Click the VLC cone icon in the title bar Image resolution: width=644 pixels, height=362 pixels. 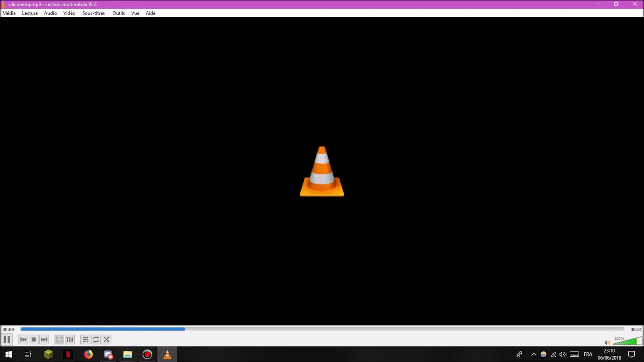pos(4,4)
